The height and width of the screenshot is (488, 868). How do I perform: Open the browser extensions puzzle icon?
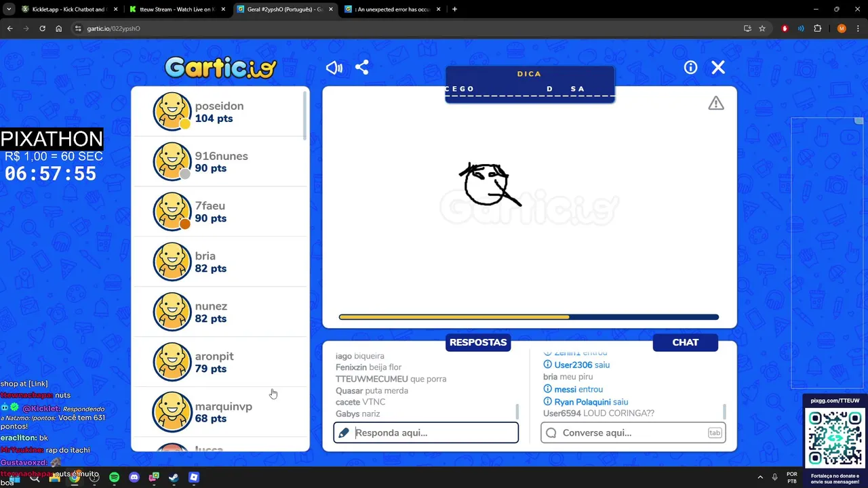pyautogui.click(x=817, y=28)
